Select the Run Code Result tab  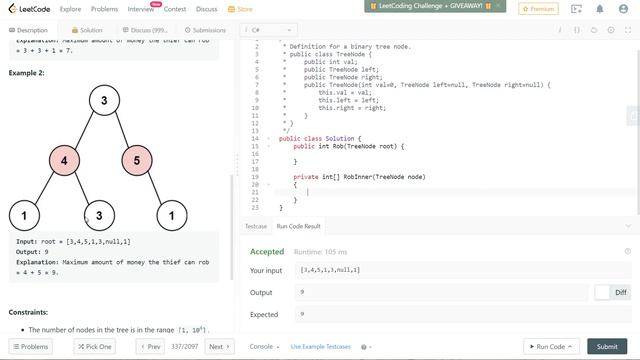pyautogui.click(x=298, y=226)
